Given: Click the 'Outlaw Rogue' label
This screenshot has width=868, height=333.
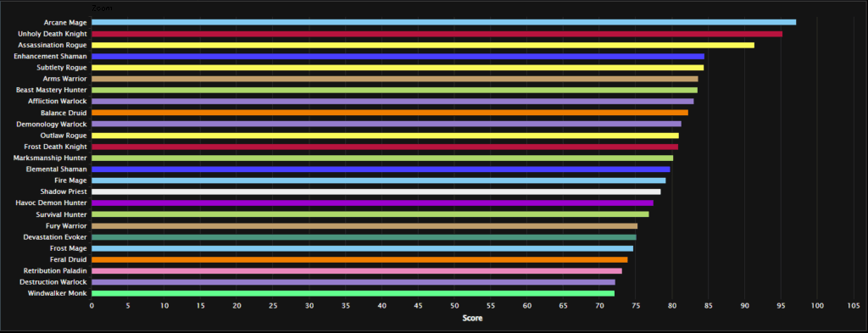Looking at the screenshot, I should (64, 136).
